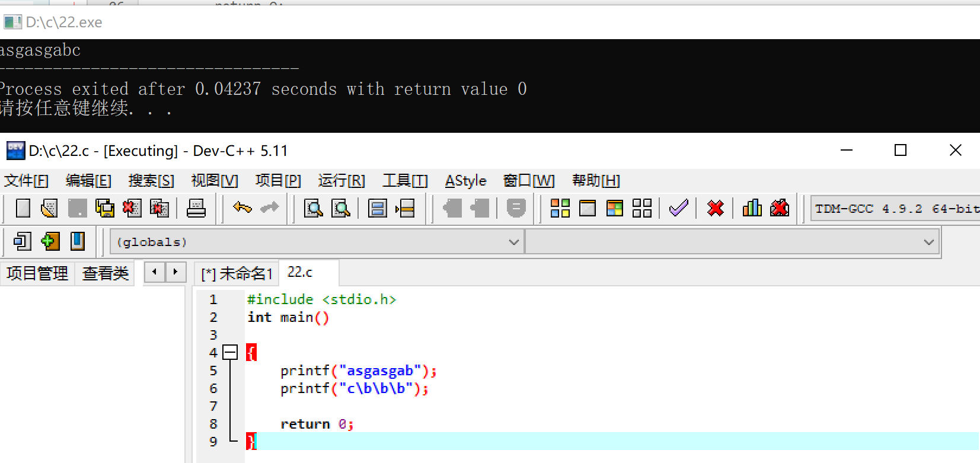The height and width of the screenshot is (463, 980).
Task: Click the Compile four-squares icon
Action: tap(560, 208)
